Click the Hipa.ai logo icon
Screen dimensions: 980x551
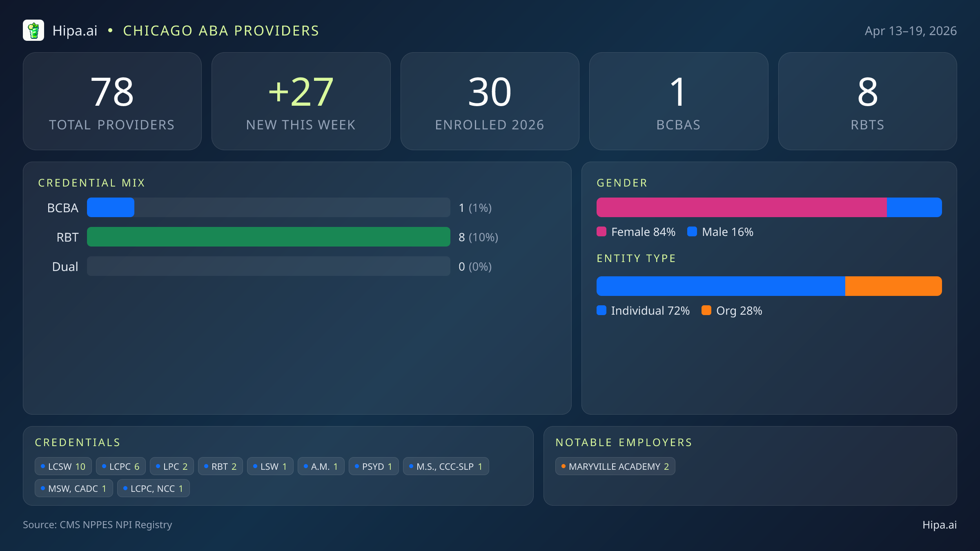[33, 31]
